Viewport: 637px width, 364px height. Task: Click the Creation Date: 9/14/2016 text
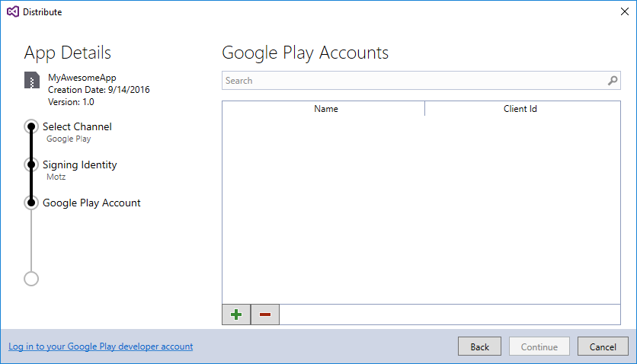point(99,90)
